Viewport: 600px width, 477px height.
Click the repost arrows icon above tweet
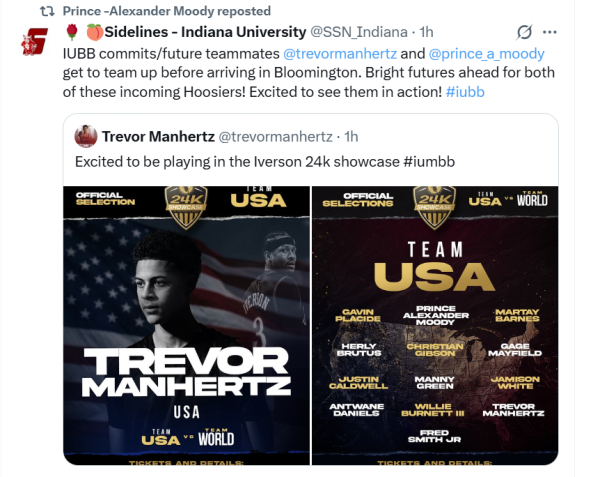[x=47, y=11]
